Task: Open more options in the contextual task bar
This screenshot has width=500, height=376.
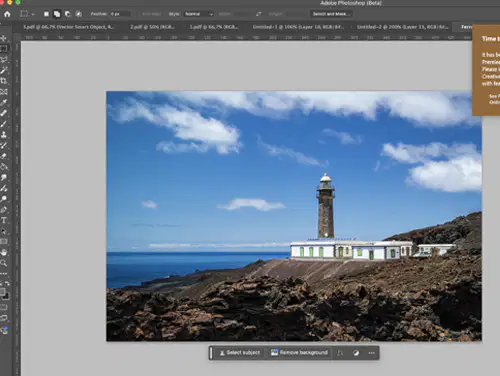Action: click(x=372, y=353)
